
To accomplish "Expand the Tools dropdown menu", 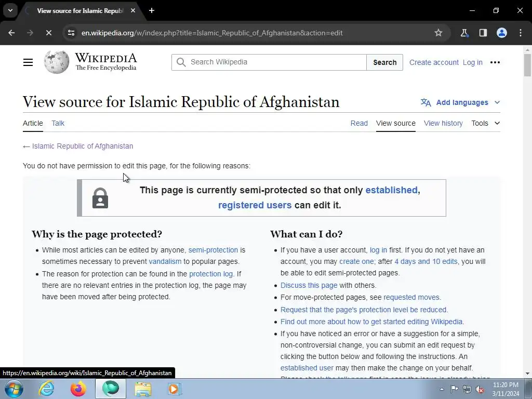I will [486, 123].
